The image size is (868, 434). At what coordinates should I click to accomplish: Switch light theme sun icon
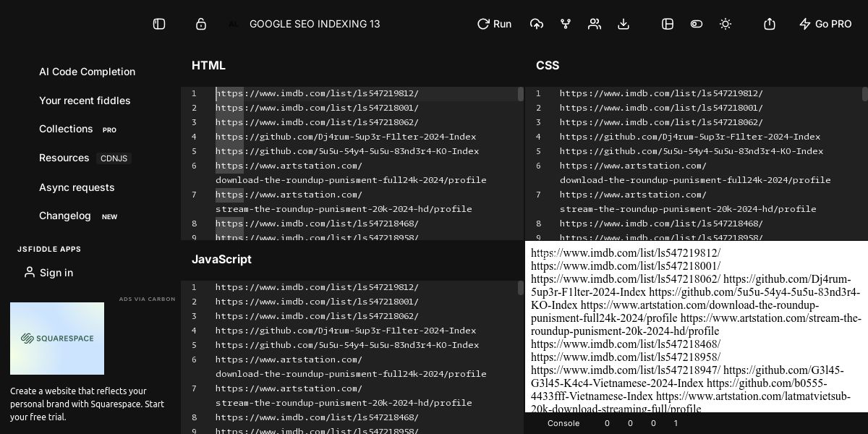(x=726, y=24)
